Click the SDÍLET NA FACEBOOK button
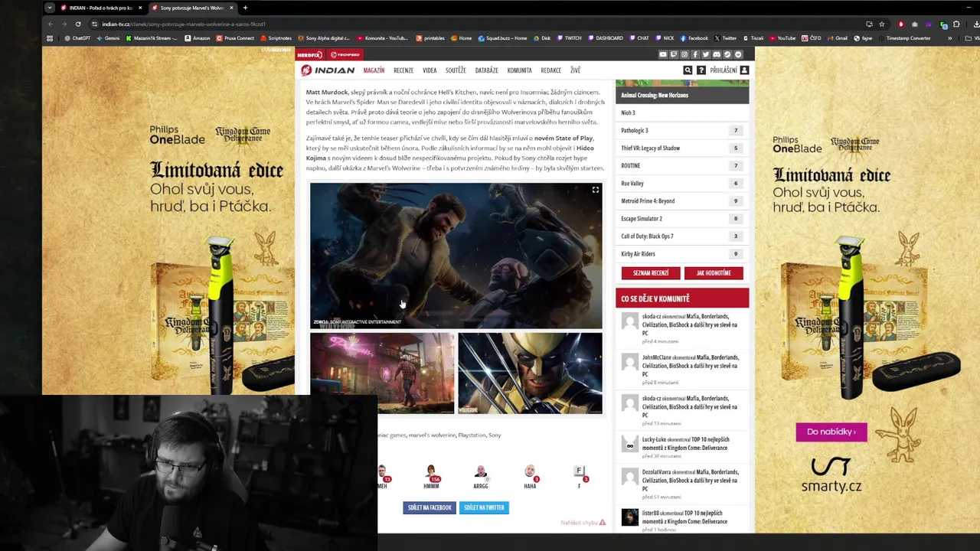 (430, 507)
